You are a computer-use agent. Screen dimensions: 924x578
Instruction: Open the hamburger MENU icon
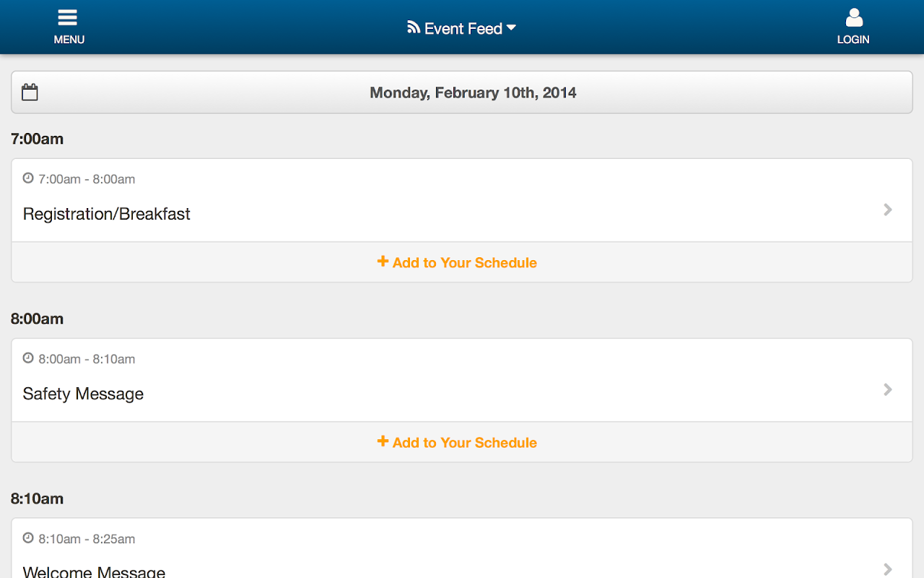(x=68, y=18)
